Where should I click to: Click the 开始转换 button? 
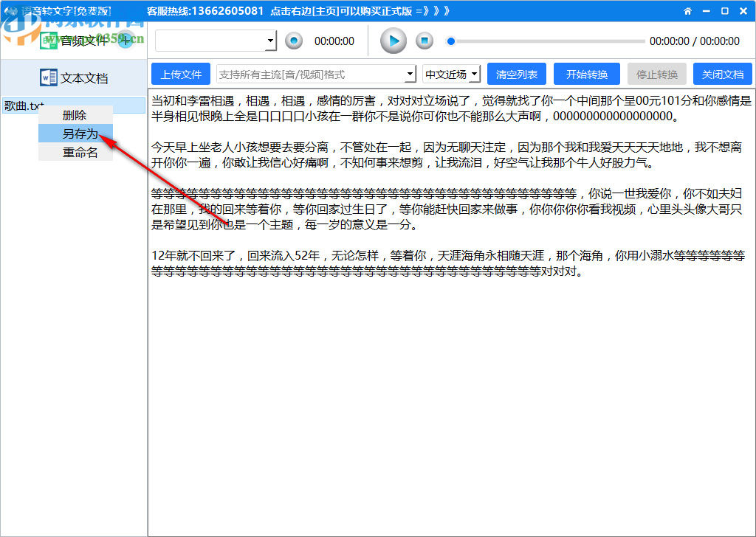click(587, 75)
